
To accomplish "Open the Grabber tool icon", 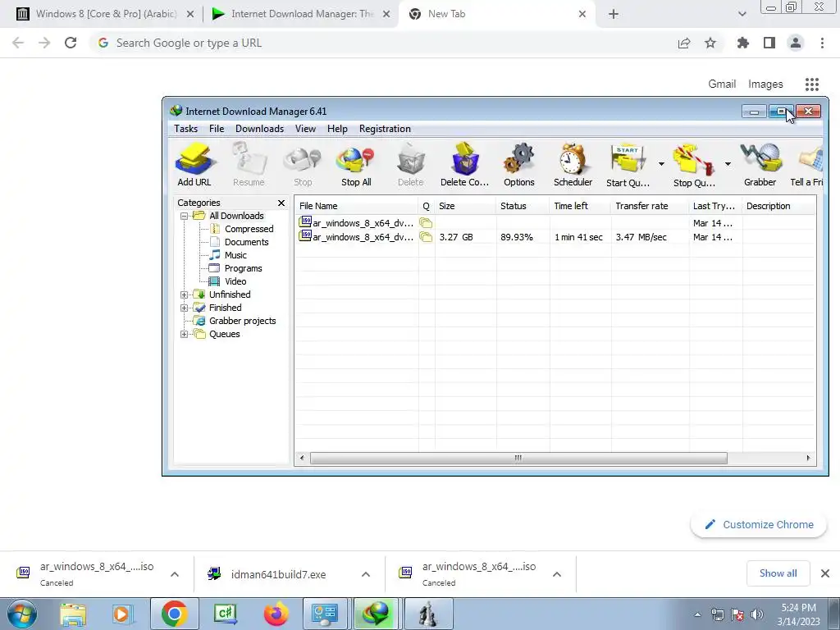I will pos(760,165).
